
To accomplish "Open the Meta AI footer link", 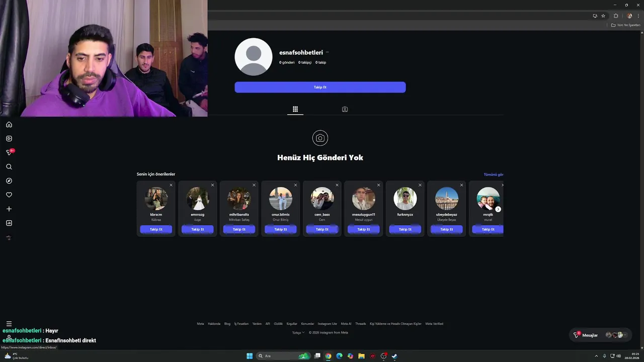I will pyautogui.click(x=346, y=324).
